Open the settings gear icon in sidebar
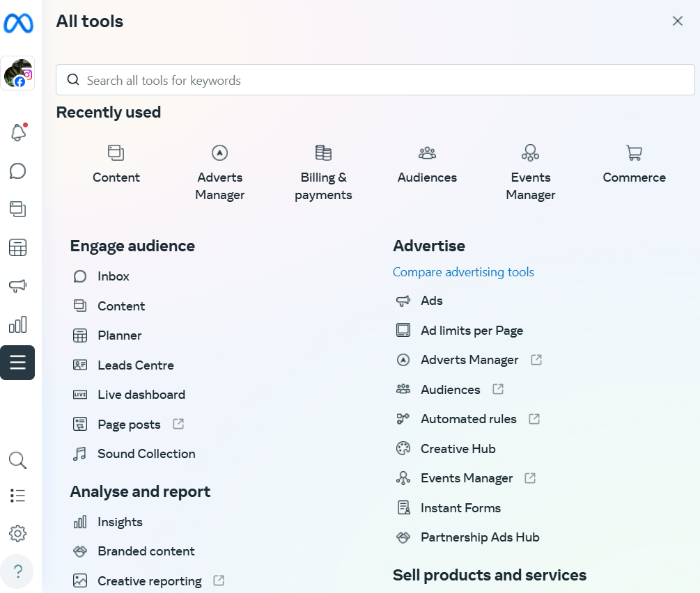Screen dimensions: 700x593 pos(17,534)
